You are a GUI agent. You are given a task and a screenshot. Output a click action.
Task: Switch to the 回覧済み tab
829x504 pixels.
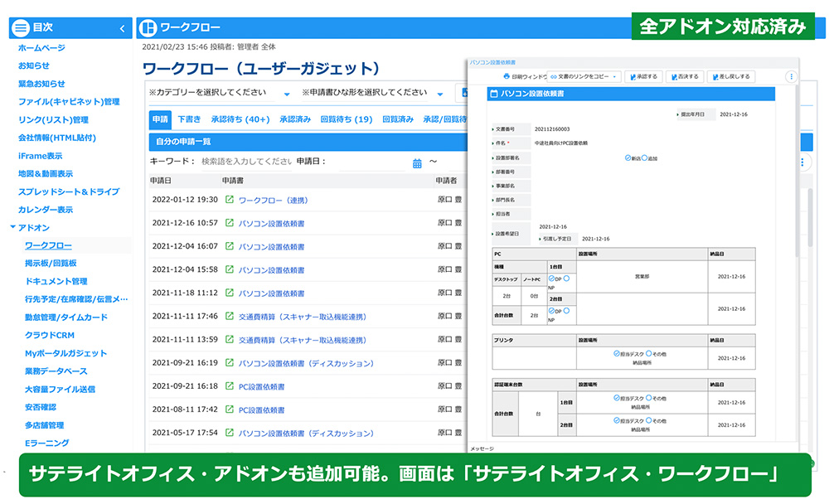pos(398,119)
